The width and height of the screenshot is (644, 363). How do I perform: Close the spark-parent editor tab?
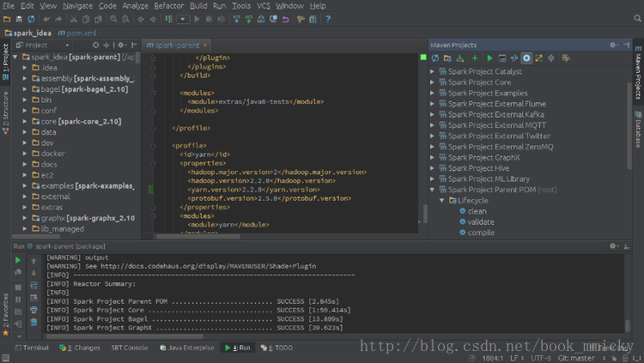(x=205, y=45)
